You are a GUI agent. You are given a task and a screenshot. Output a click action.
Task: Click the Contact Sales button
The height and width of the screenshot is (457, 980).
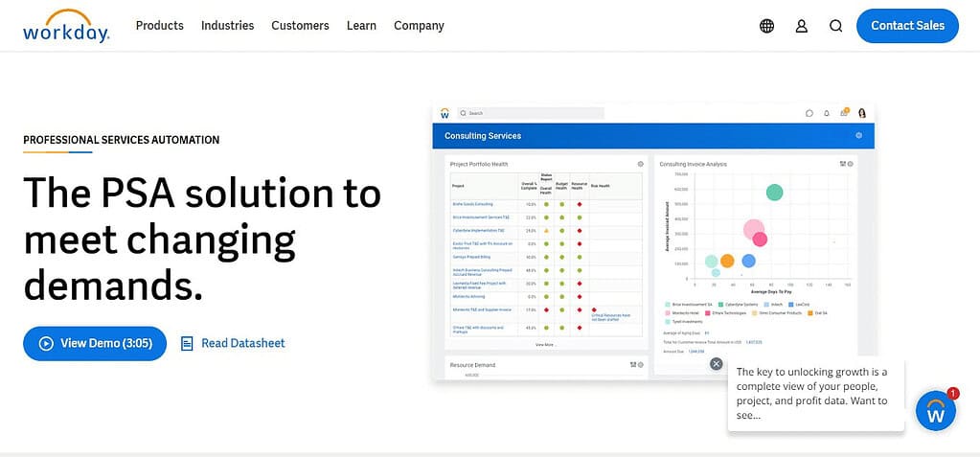[907, 26]
